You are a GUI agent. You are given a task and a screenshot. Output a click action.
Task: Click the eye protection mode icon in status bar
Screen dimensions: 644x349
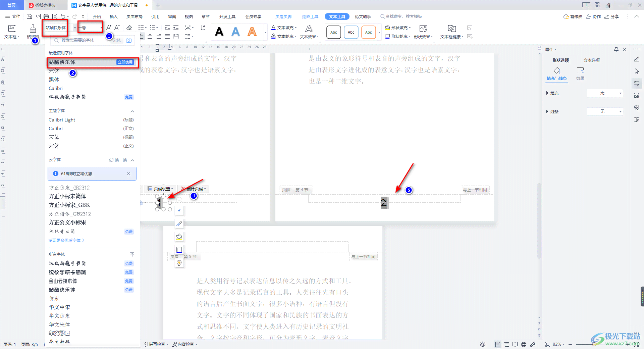pos(483,344)
